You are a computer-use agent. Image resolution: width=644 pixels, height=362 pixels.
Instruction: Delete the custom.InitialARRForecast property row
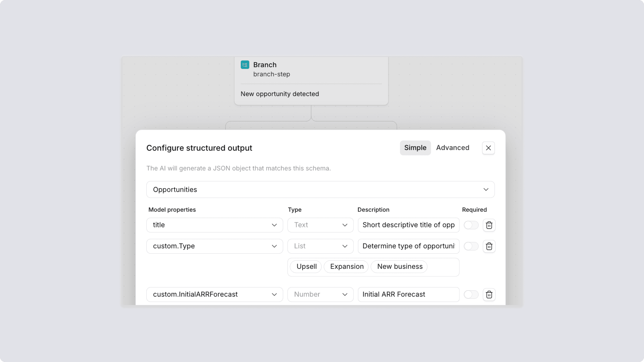pos(489,295)
